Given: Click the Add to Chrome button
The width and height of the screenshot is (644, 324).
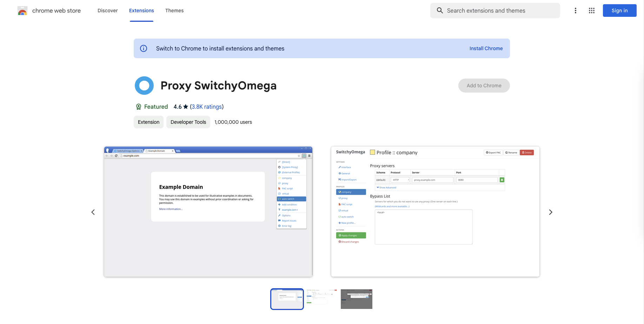Looking at the screenshot, I should (x=484, y=86).
